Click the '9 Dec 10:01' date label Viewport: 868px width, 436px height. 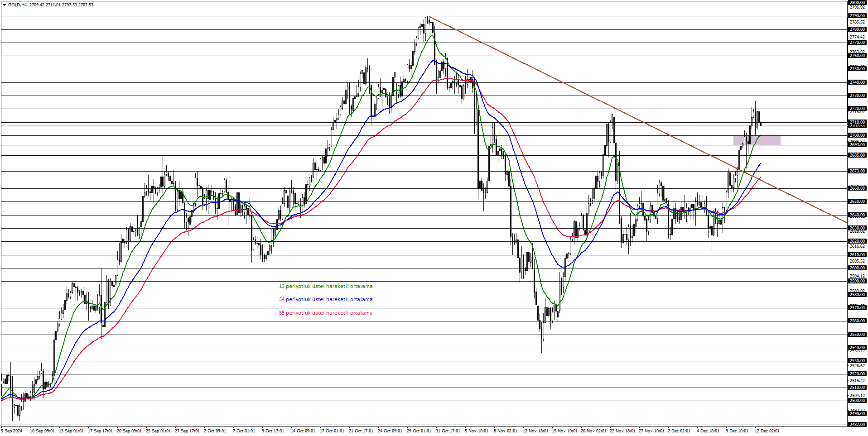click(x=737, y=431)
